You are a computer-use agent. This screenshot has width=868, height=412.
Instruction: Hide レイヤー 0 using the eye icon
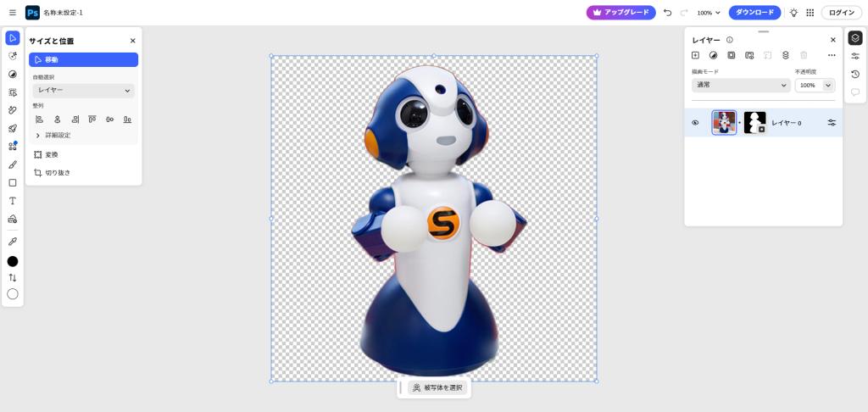(696, 123)
